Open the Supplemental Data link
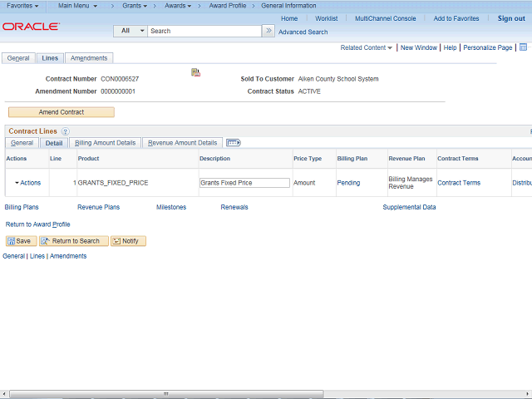532x399 pixels. 409,207
